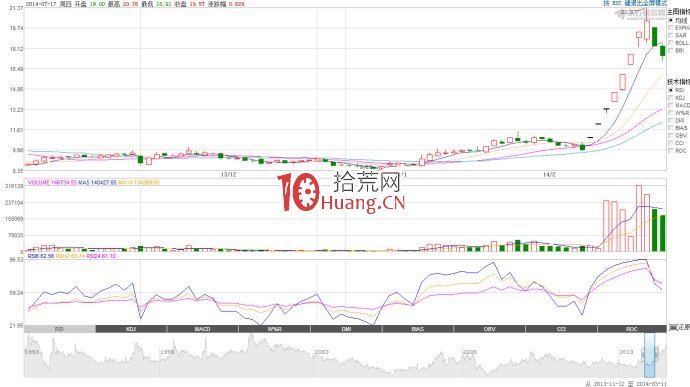Select the DMI radio in technical indicators list
Image resolution: width=690 pixels, height=387 pixels.
pyautogui.click(x=671, y=120)
